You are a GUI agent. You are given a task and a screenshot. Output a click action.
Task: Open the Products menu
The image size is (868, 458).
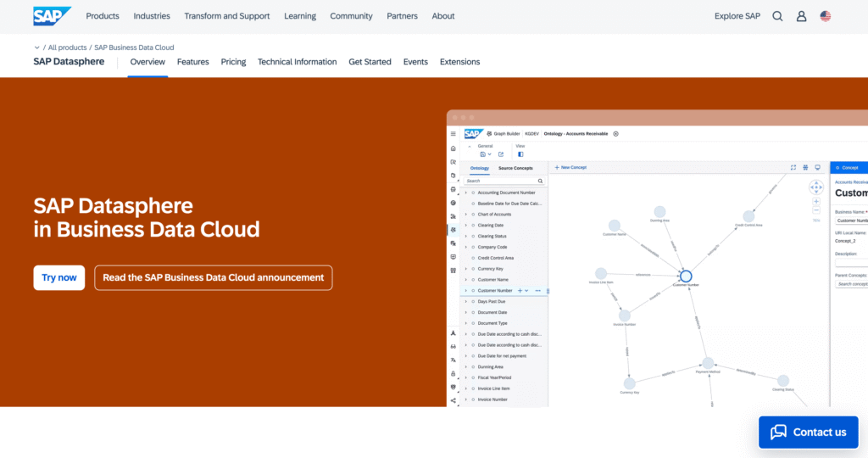[103, 16]
